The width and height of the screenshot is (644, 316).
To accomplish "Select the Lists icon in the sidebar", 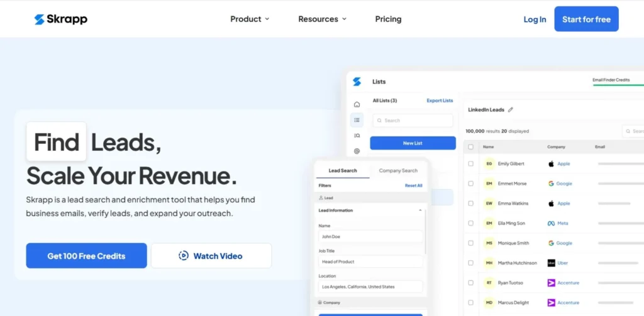I will (357, 120).
